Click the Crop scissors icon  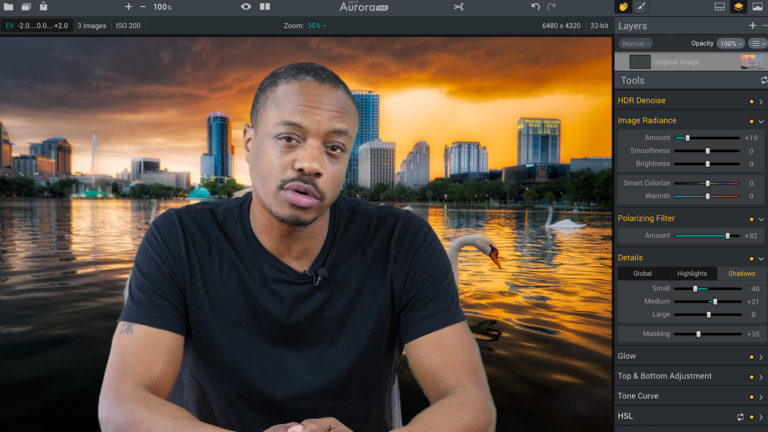pyautogui.click(x=458, y=7)
